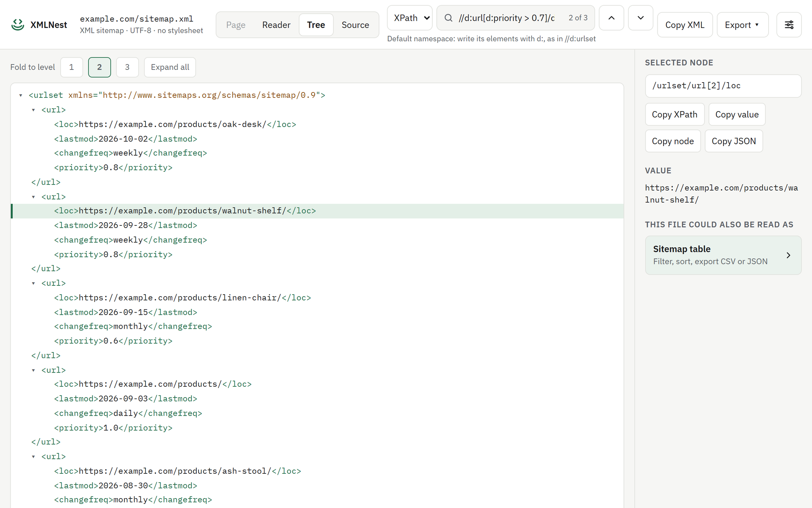Switch to the Page view tab
The width and height of the screenshot is (812, 508).
pos(235,25)
